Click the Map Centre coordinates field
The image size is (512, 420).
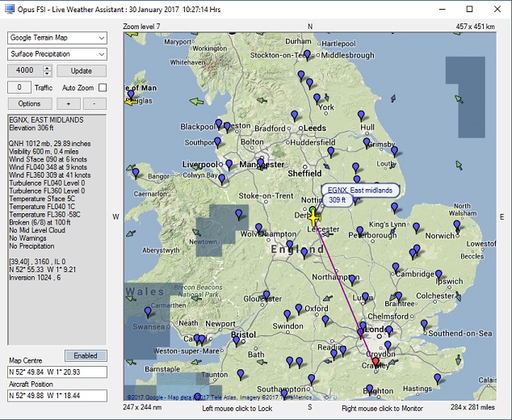tap(57, 372)
